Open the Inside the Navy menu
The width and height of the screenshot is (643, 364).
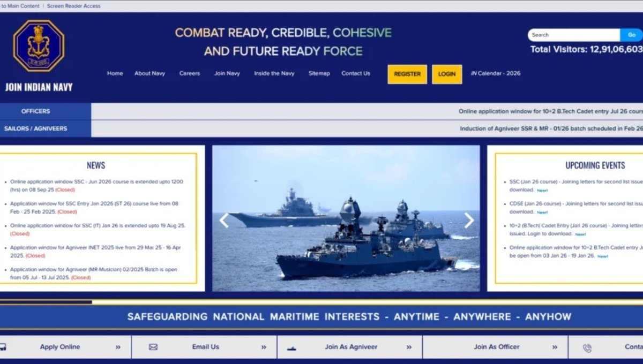click(274, 73)
